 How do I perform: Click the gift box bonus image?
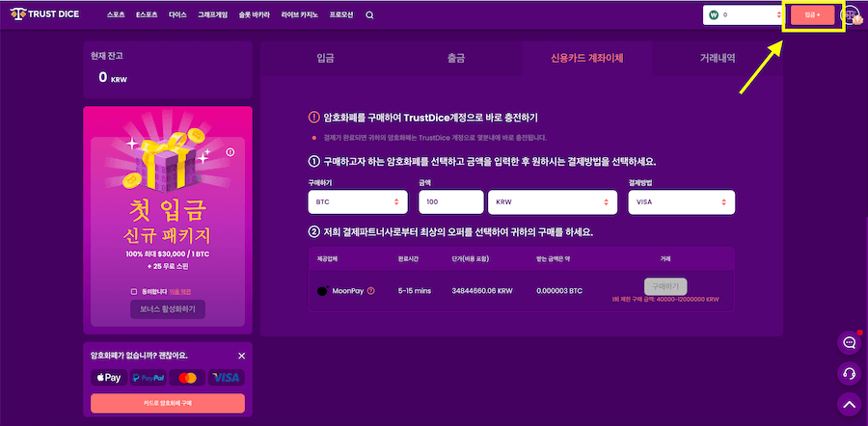coord(167,158)
